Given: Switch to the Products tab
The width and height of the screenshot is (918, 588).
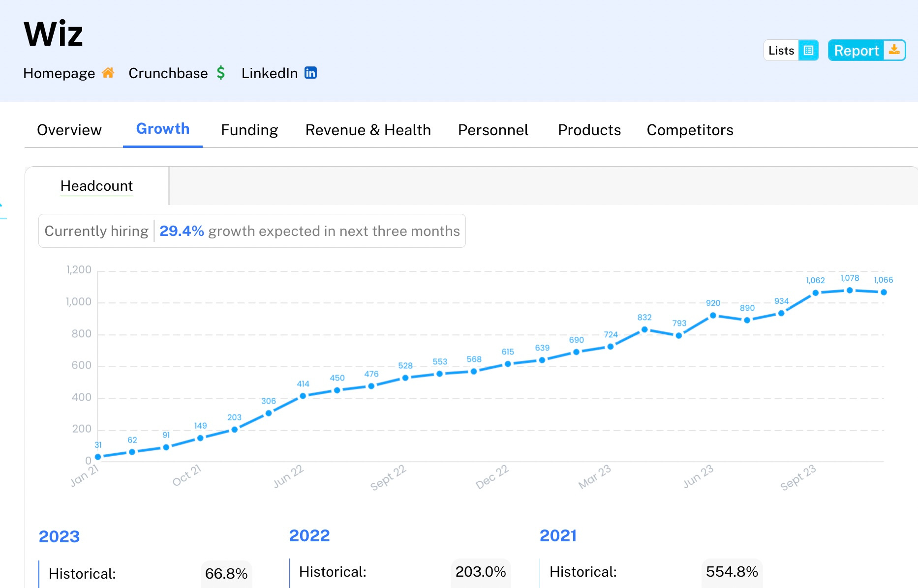Looking at the screenshot, I should coord(589,130).
